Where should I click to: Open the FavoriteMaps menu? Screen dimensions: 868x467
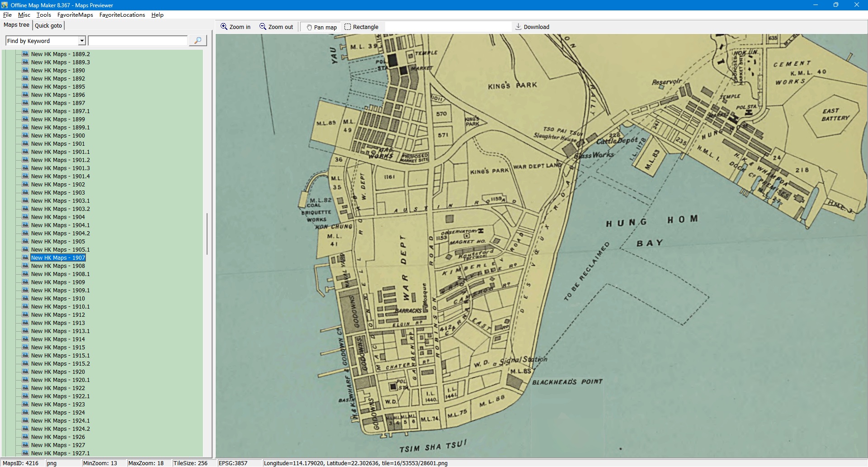click(75, 15)
